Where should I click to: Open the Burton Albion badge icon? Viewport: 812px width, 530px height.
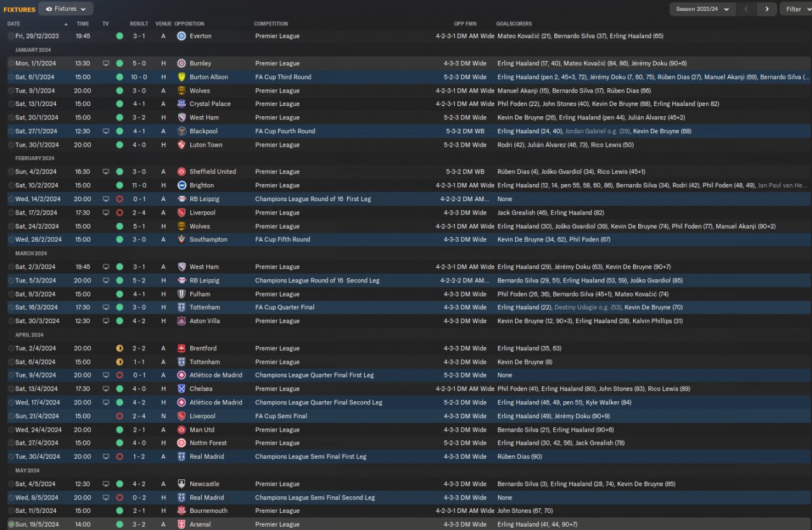[x=181, y=77]
